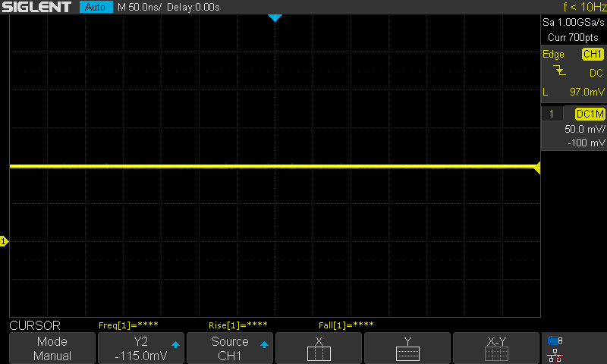Expand the Source CH1 selection arrow
Image resolution: width=607 pixels, height=364 pixels.
pyautogui.click(x=264, y=344)
